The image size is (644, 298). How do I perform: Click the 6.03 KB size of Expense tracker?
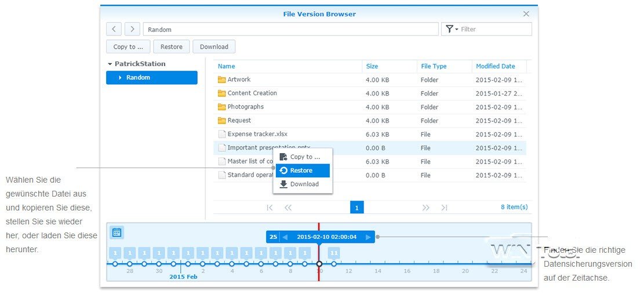(377, 135)
